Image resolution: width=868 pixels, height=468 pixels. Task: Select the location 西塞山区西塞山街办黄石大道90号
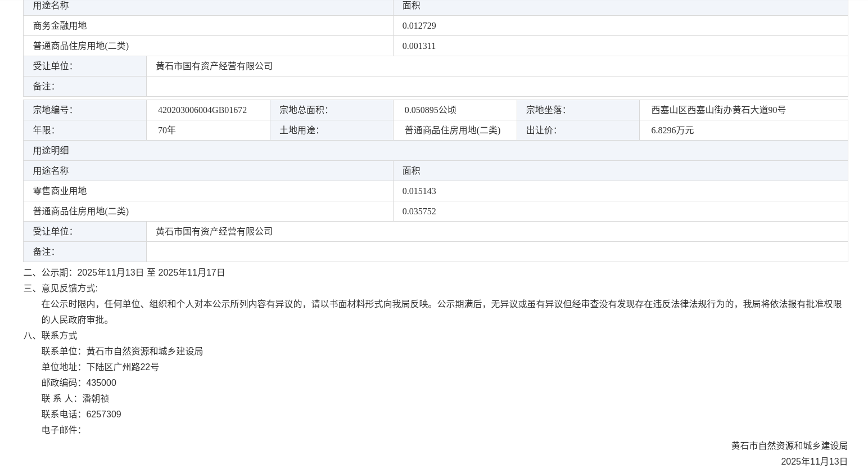click(x=718, y=110)
